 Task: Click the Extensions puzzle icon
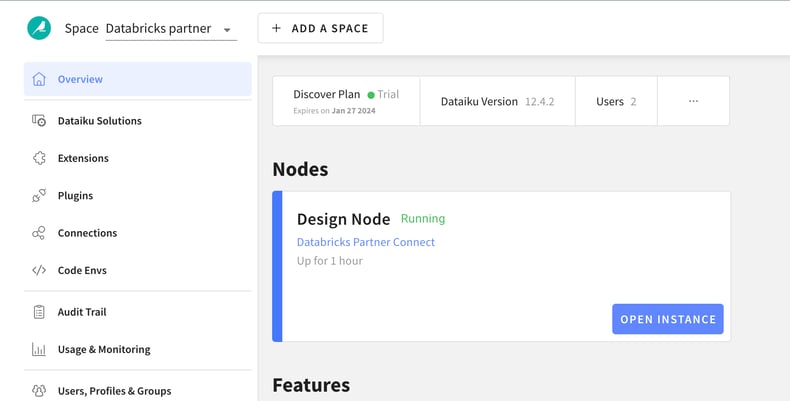[39, 158]
